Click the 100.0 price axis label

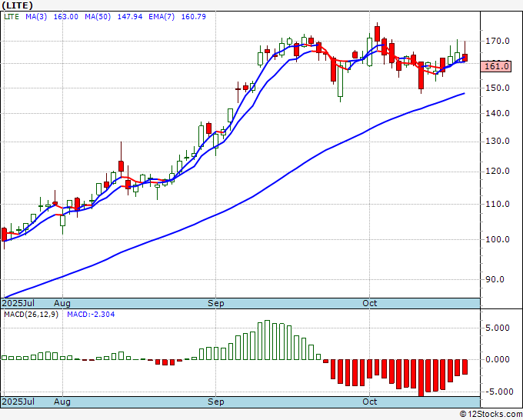pos(498,239)
